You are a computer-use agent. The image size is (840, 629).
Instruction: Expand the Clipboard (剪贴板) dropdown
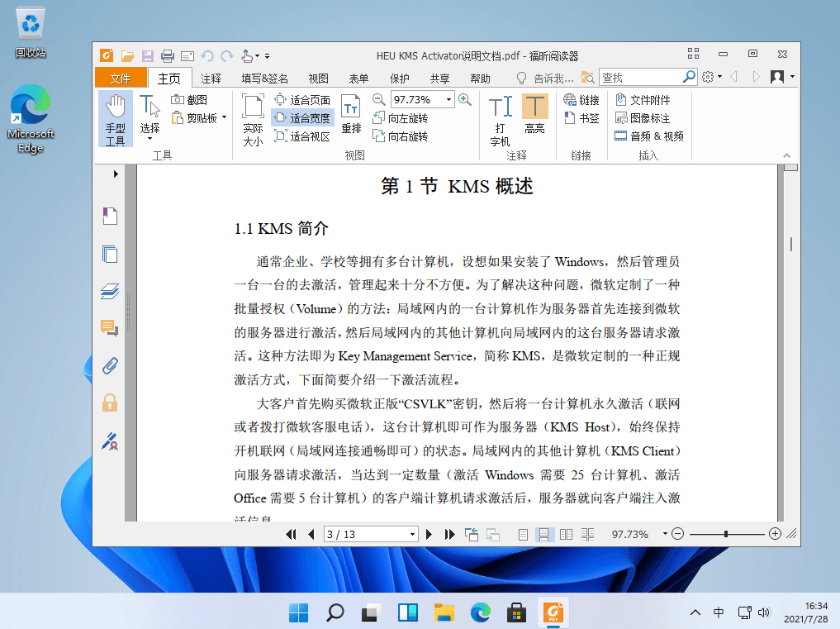point(225,117)
